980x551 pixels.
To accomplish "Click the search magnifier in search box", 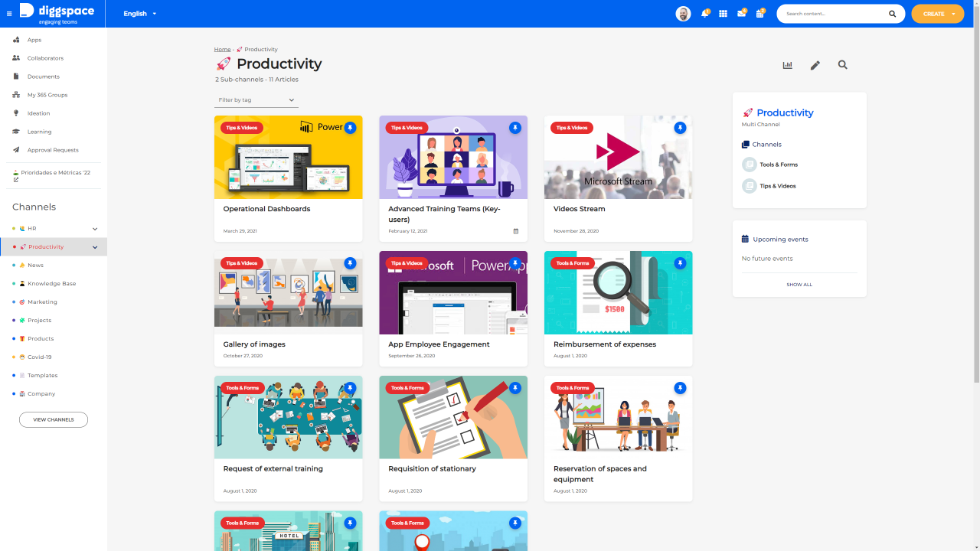I will coord(892,14).
